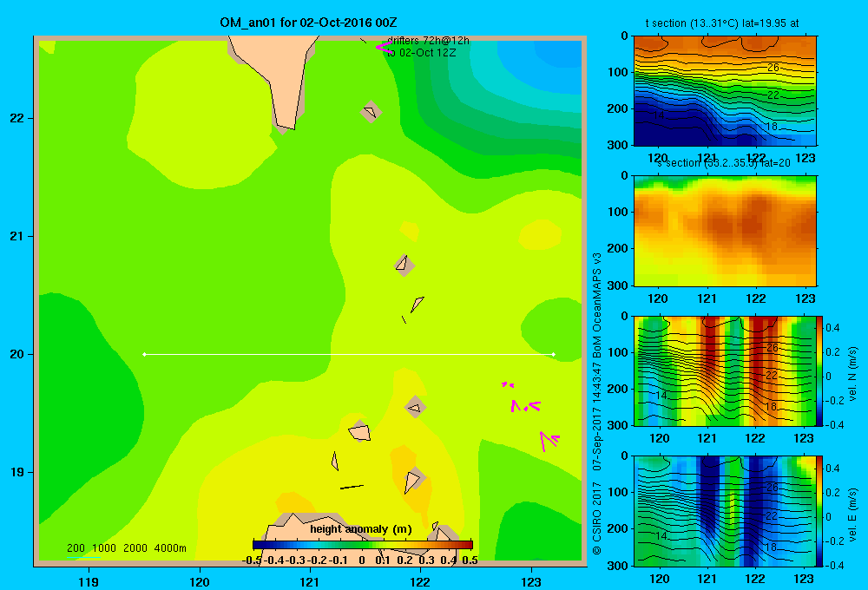Image resolution: width=868 pixels, height=590 pixels.
Task: Click the 's section' salinity title
Action: coord(678,163)
